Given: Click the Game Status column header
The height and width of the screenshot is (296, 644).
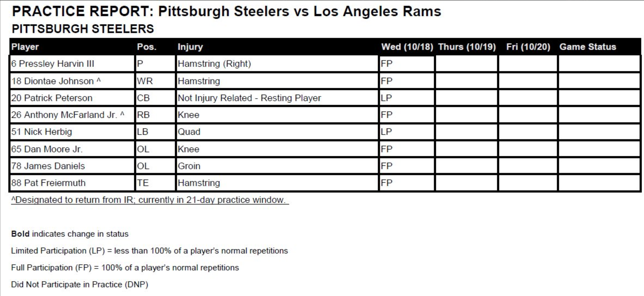Looking at the screenshot, I should point(587,47).
